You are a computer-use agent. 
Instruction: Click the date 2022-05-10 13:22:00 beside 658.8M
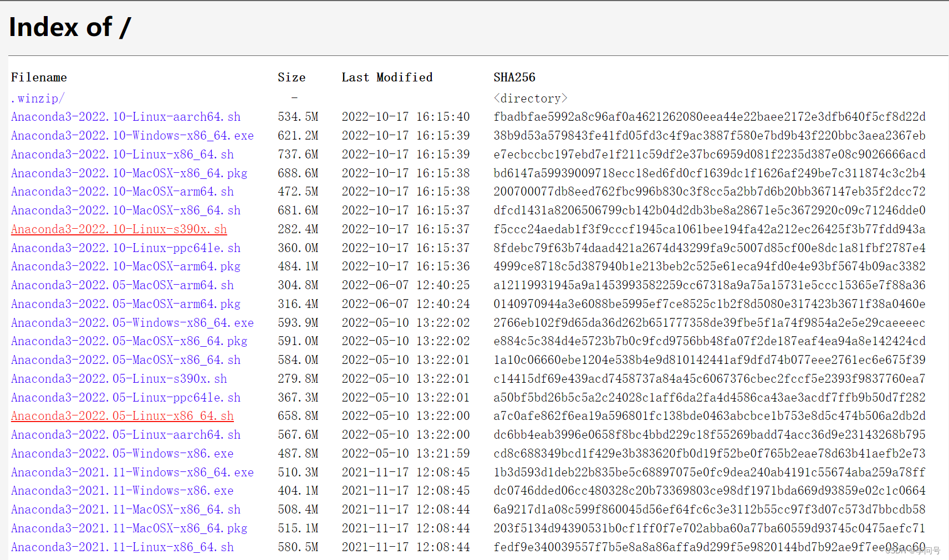click(x=406, y=416)
